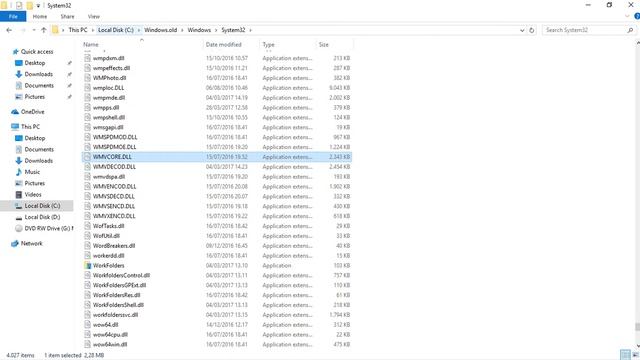
Task: Click the search magnifier icon
Action: pyautogui.click(x=630, y=30)
